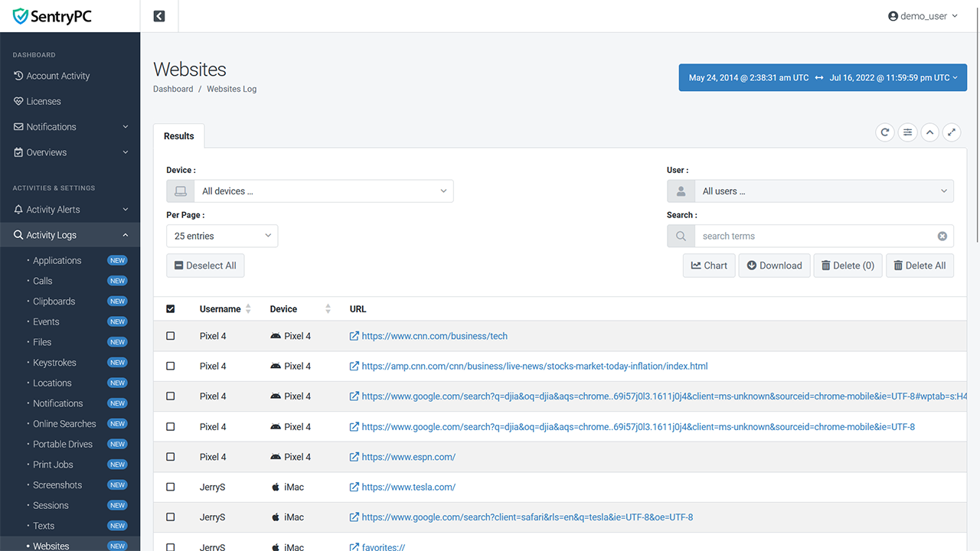Open the external link icon for the espn.com row
Screen dimensions: 980x551
pyautogui.click(x=354, y=457)
